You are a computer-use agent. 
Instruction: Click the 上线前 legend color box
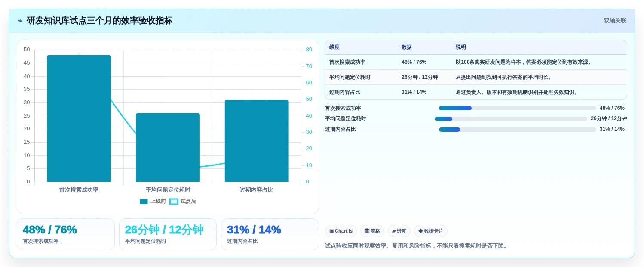pyautogui.click(x=144, y=202)
